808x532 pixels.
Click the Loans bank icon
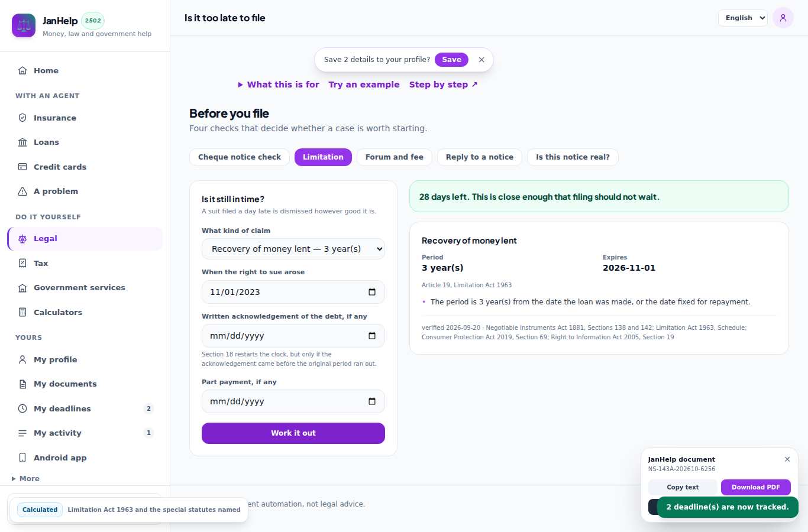(x=22, y=142)
